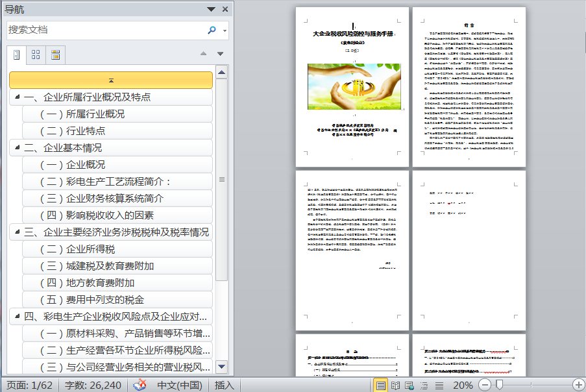Close the navigation pane
Image resolution: width=586 pixels, height=392 pixels.
[x=225, y=9]
